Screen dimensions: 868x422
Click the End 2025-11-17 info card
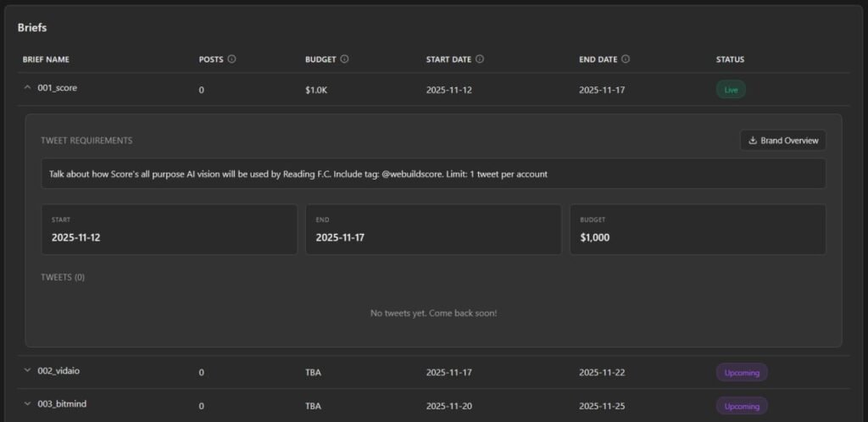(x=433, y=229)
